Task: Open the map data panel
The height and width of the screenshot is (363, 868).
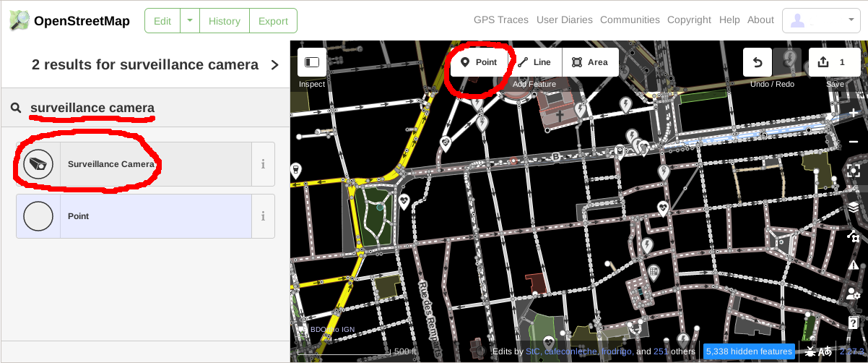Action: pyautogui.click(x=854, y=236)
